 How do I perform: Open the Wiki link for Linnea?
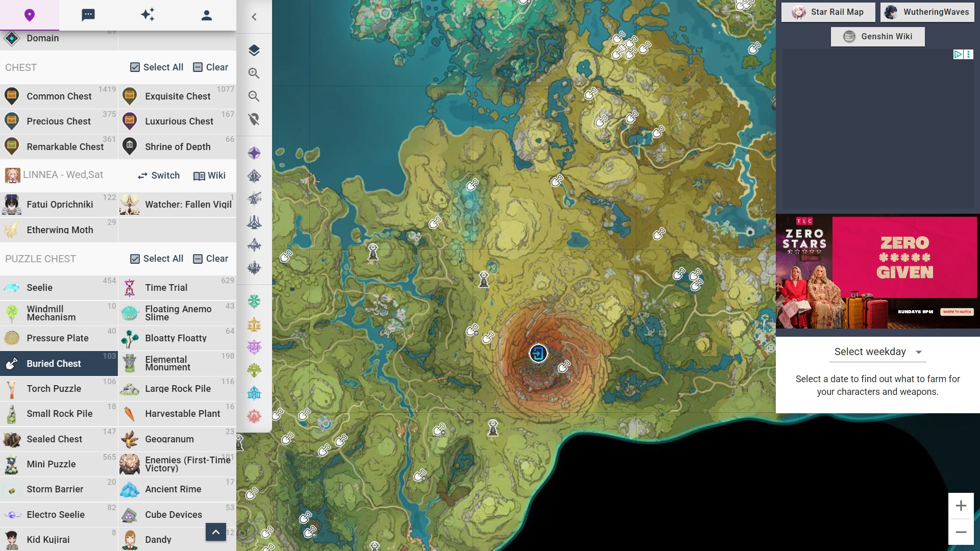point(210,176)
